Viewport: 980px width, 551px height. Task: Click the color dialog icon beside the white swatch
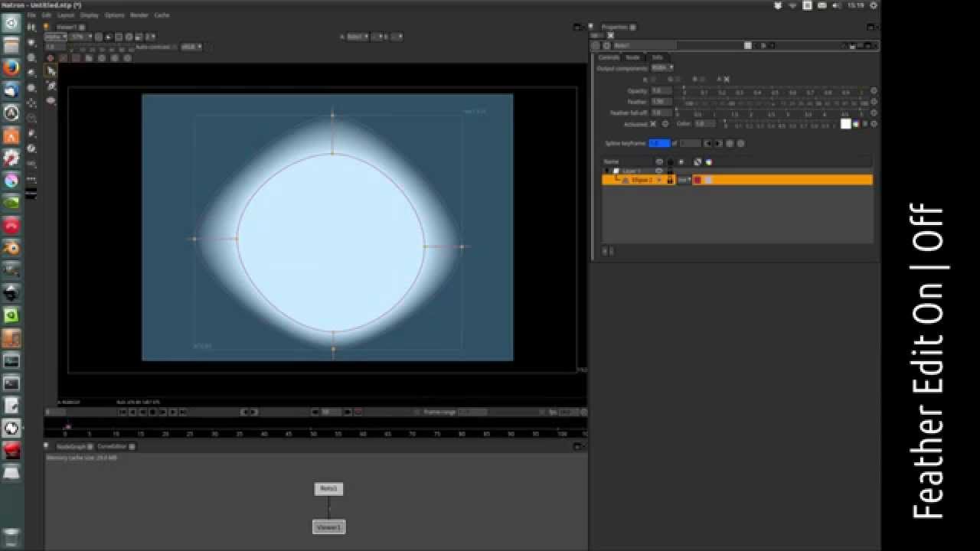coord(856,124)
